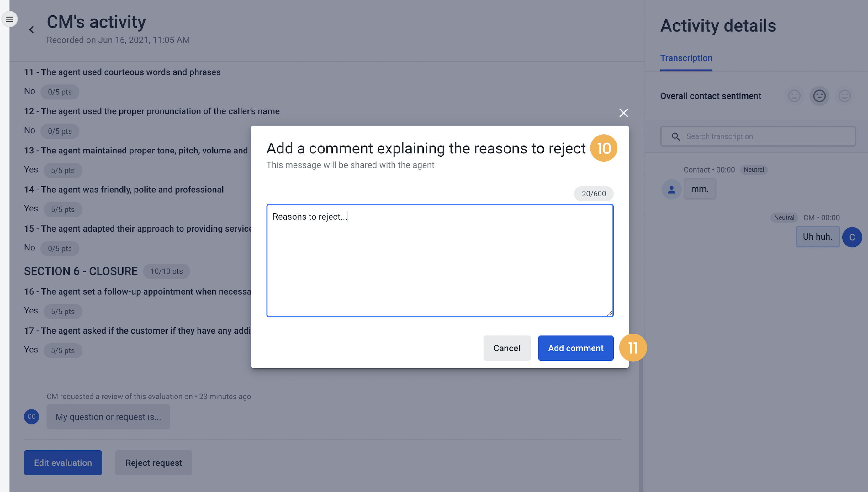Click the CC avatar near the review request

(31, 417)
